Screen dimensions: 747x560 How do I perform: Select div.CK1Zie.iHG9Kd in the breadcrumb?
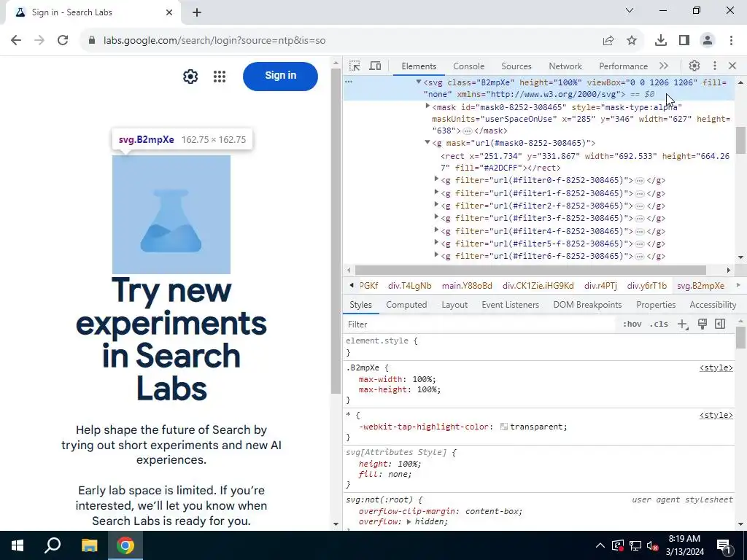[538, 286]
